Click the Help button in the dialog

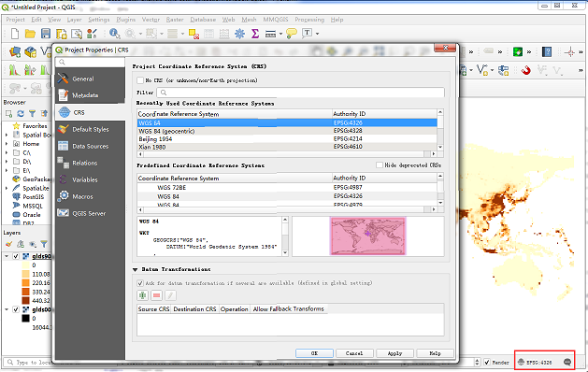(x=435, y=353)
